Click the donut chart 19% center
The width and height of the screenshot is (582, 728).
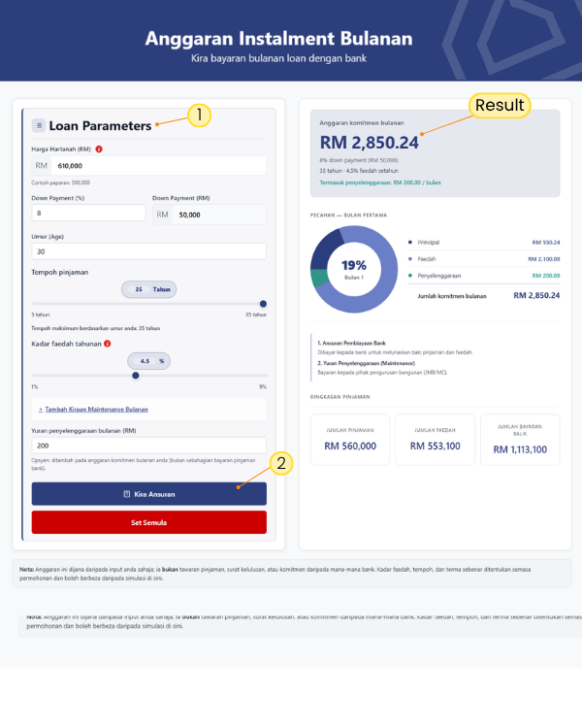click(354, 268)
